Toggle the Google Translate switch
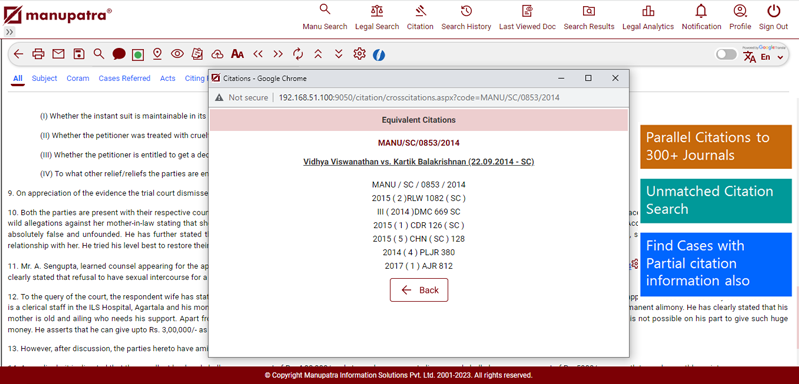The width and height of the screenshot is (800, 384). (726, 55)
